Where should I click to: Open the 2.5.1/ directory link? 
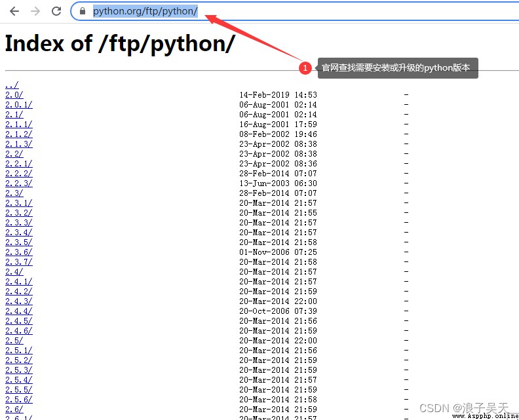tap(19, 350)
